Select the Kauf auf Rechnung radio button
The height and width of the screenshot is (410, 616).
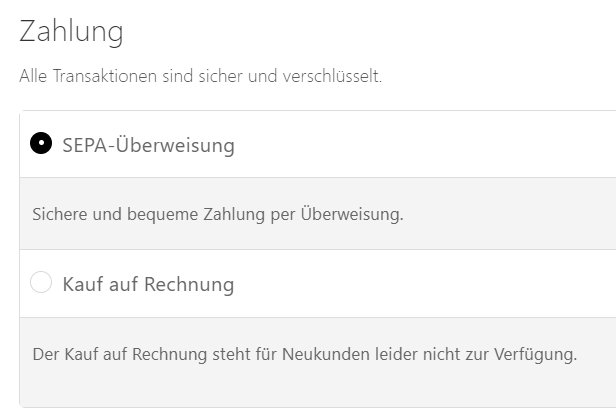click(x=41, y=284)
